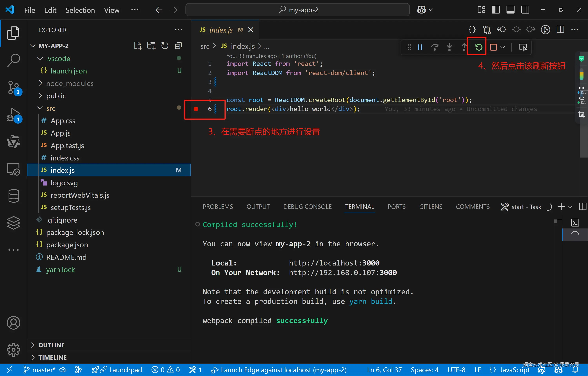Viewport: 588px width, 376px height.
Task: Click the Launchpad status bar item
Action: tap(125, 370)
